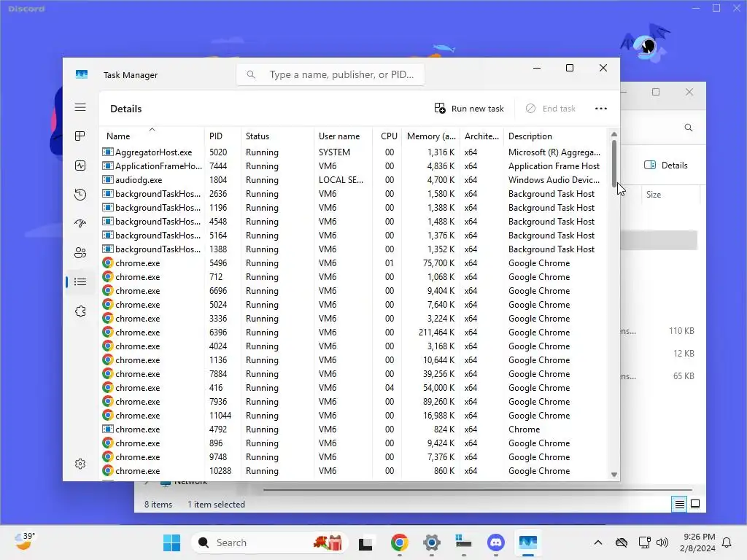The height and width of the screenshot is (560, 747).
Task: Click Run new task button
Action: (x=469, y=109)
